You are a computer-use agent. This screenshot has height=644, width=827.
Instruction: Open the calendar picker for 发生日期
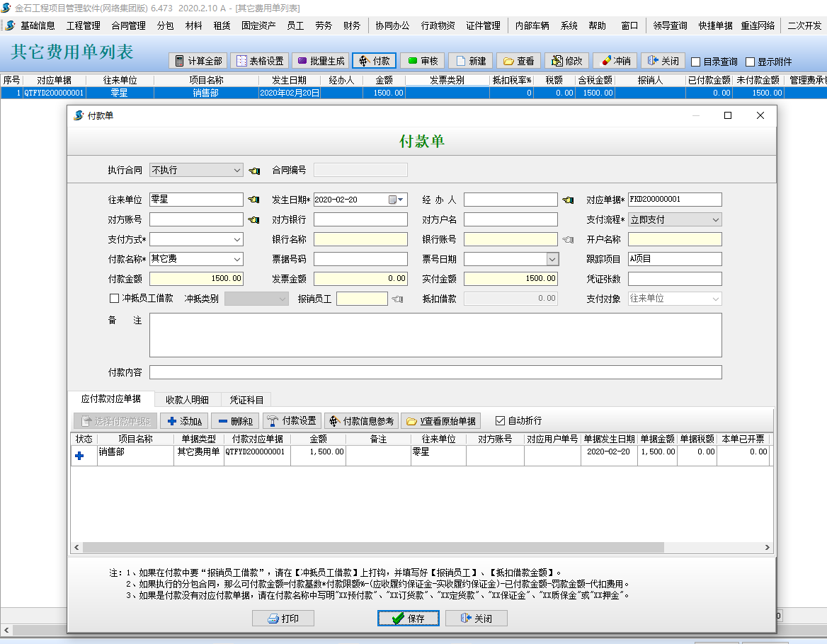tap(397, 200)
